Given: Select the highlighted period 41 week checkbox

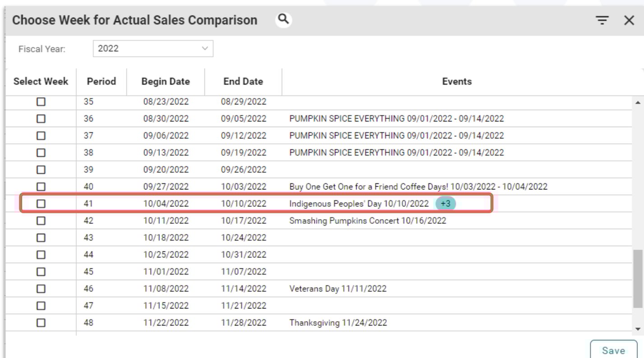Looking at the screenshot, I should coord(41,204).
